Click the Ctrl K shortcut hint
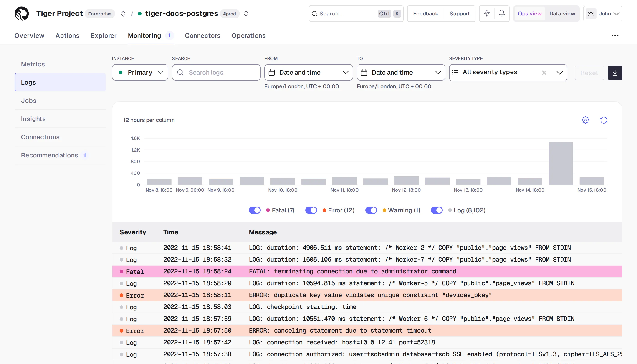This screenshot has height=364, width=637. (x=389, y=13)
